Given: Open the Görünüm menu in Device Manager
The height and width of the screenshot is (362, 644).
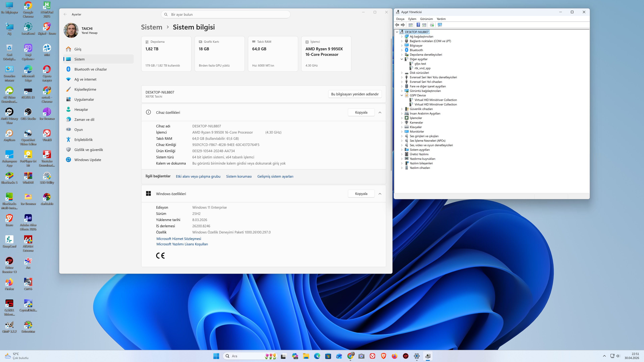Looking at the screenshot, I should tap(426, 19).
